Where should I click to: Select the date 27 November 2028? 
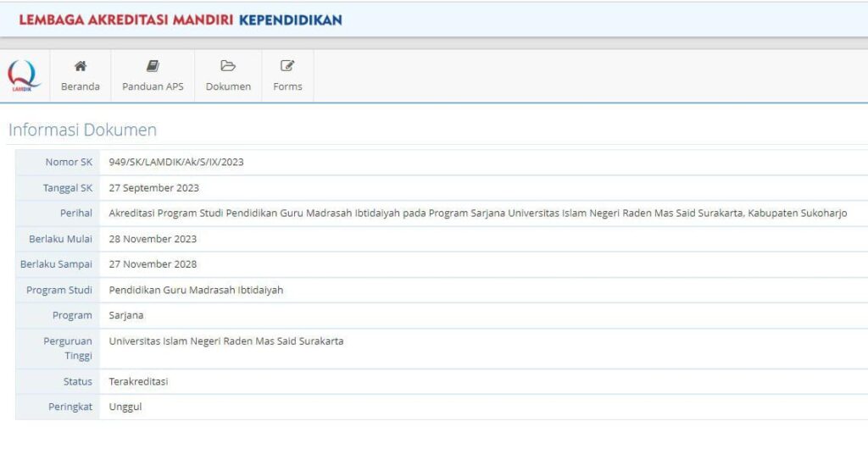[153, 264]
